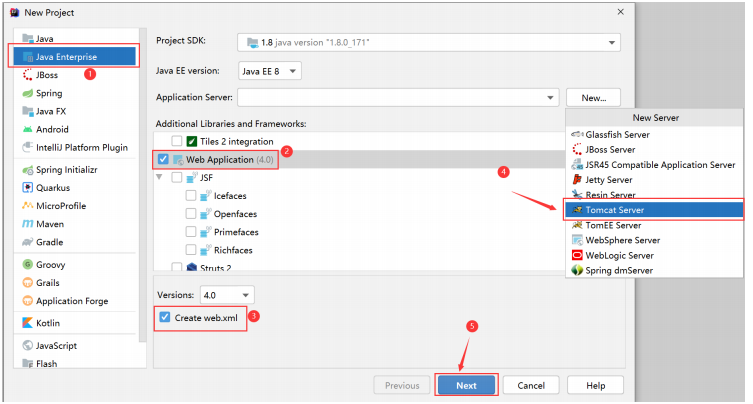Toggle the Create web.xml checkbox
The height and width of the screenshot is (404, 753).
coord(165,317)
